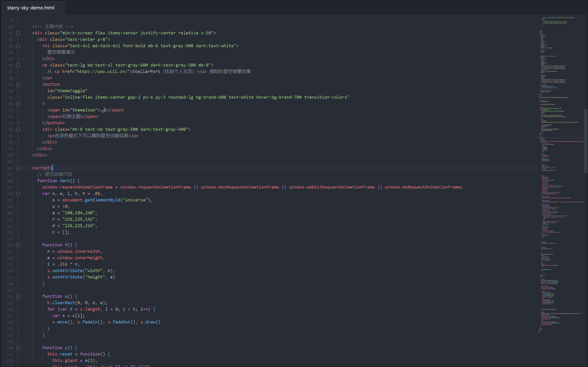Click on the getElementById method call
The width and height of the screenshot is (588, 367).
(x=102, y=200)
